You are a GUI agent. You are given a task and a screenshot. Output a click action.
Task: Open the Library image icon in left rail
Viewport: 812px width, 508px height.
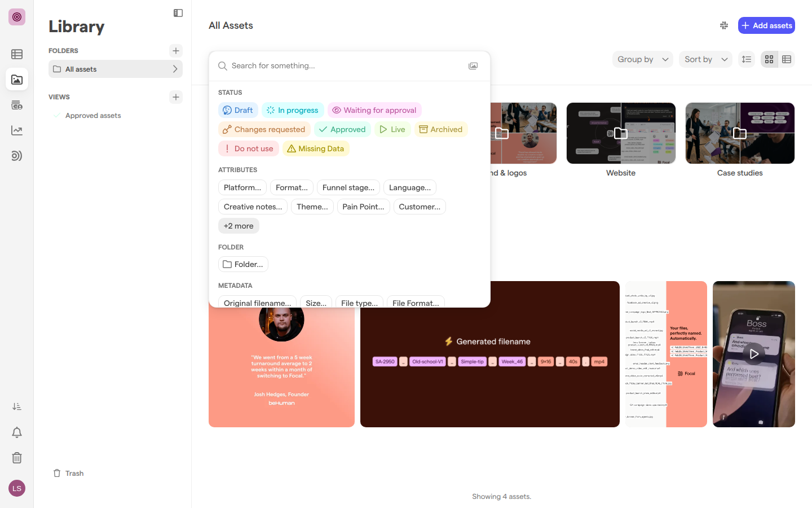(17, 80)
